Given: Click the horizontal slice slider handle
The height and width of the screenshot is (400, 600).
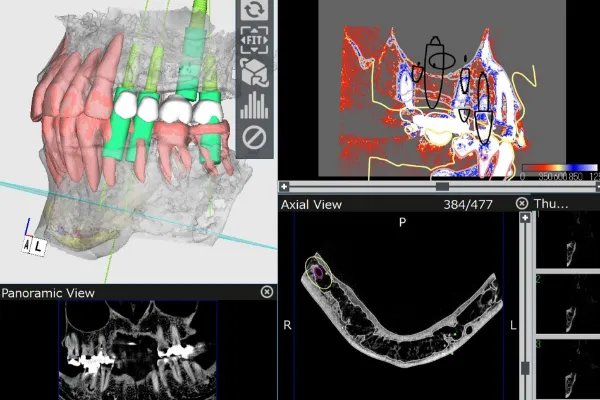Looking at the screenshot, I should (442, 186).
